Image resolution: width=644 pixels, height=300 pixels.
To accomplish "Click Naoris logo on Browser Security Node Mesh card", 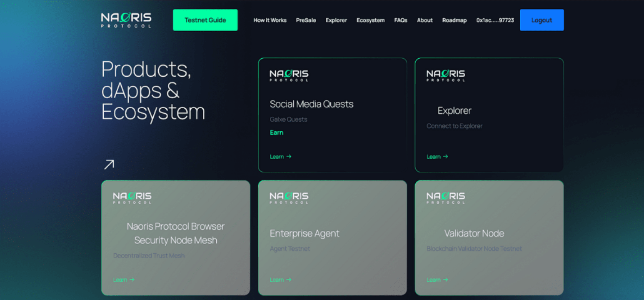I will pos(132,197).
